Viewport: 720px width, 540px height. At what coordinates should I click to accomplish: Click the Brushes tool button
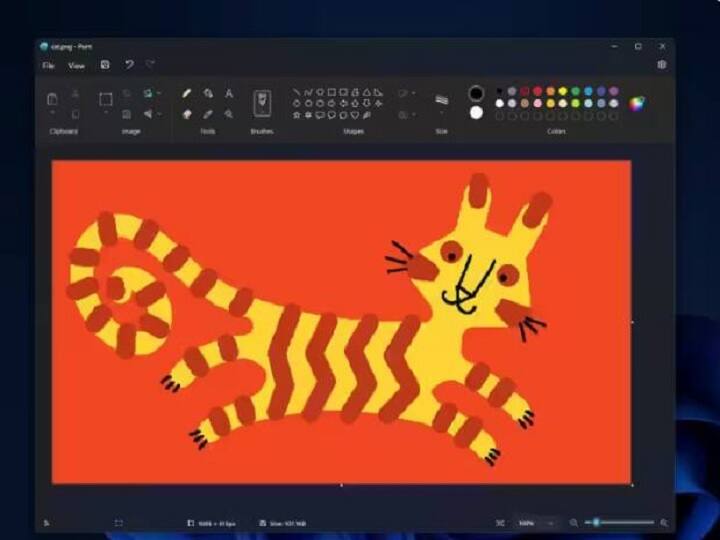[x=262, y=104]
